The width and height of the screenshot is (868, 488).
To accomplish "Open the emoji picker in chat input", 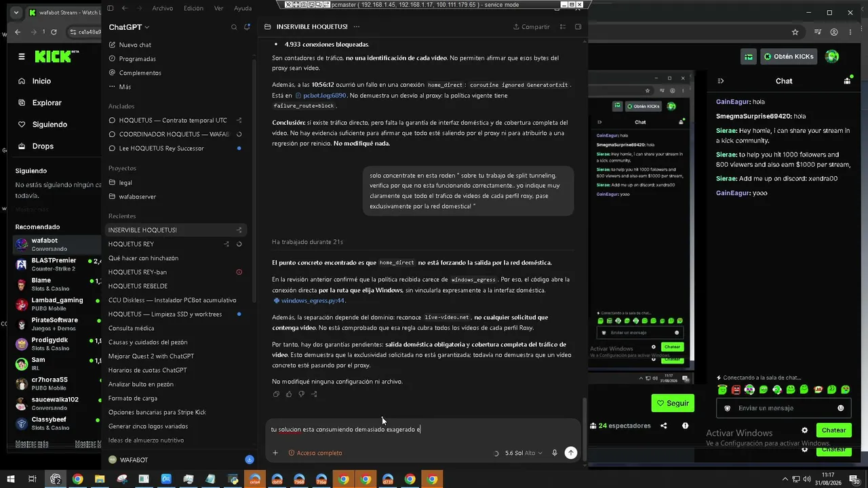I will 841,408.
